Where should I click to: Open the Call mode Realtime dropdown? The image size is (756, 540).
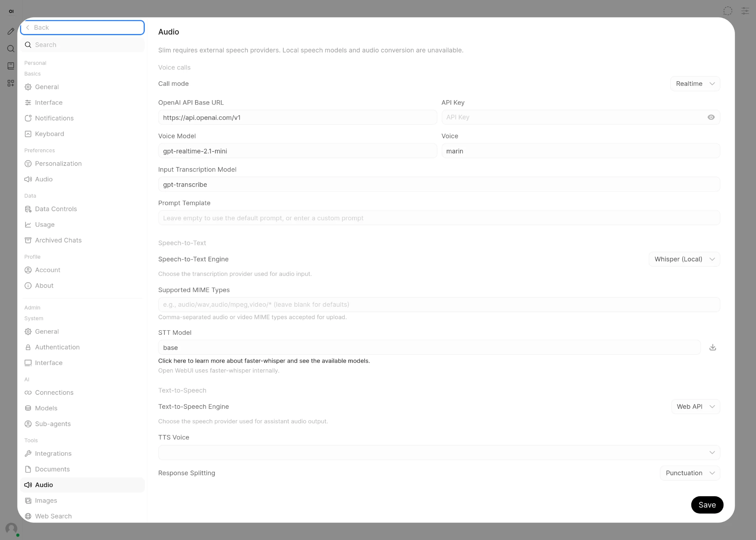coord(695,84)
